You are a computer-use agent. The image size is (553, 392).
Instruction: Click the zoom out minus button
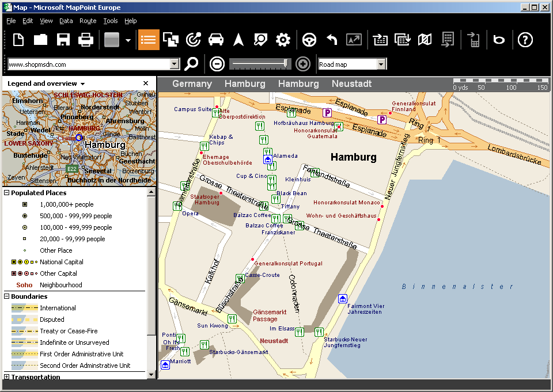coord(217,64)
